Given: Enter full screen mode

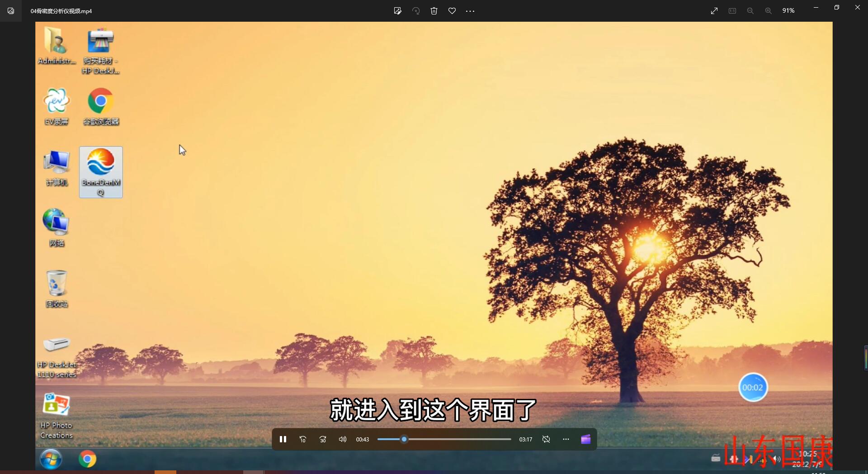Looking at the screenshot, I should [x=714, y=11].
